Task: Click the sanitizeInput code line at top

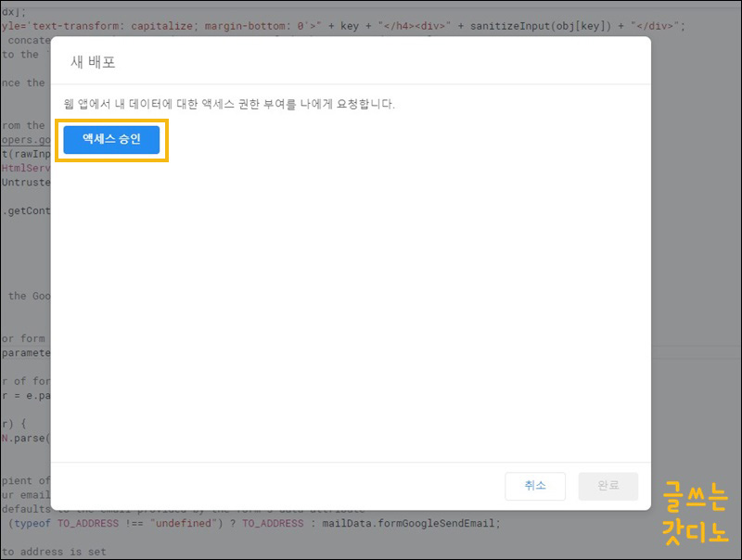Action: (x=343, y=26)
